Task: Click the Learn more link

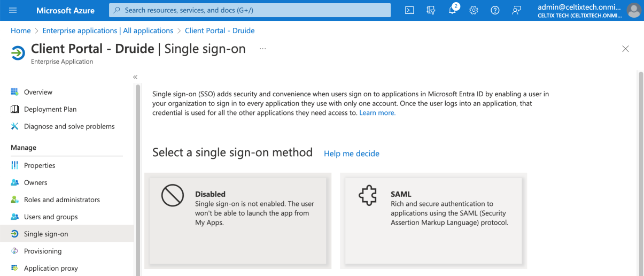Action: (x=377, y=113)
